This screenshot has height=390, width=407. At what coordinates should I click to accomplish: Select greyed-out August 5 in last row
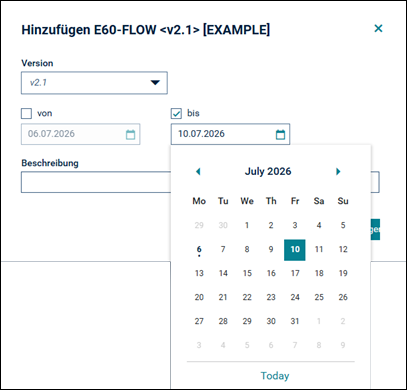[x=247, y=345]
